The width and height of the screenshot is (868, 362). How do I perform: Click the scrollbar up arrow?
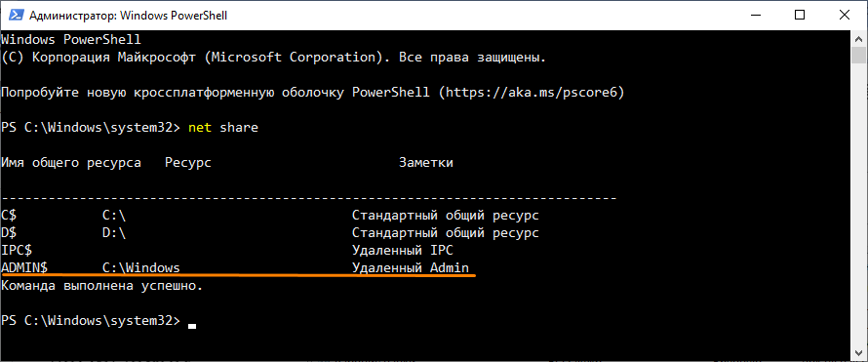coord(858,38)
